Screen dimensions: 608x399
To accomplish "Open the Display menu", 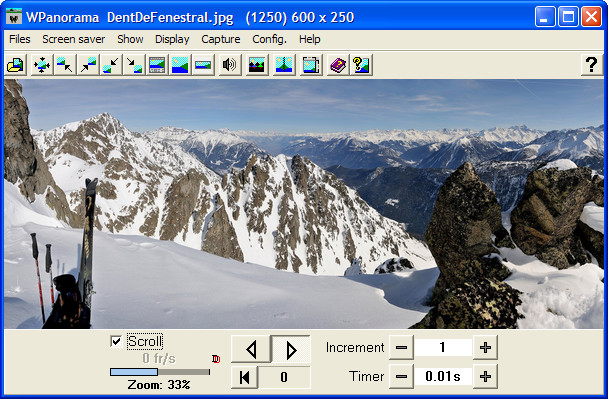I will (172, 39).
